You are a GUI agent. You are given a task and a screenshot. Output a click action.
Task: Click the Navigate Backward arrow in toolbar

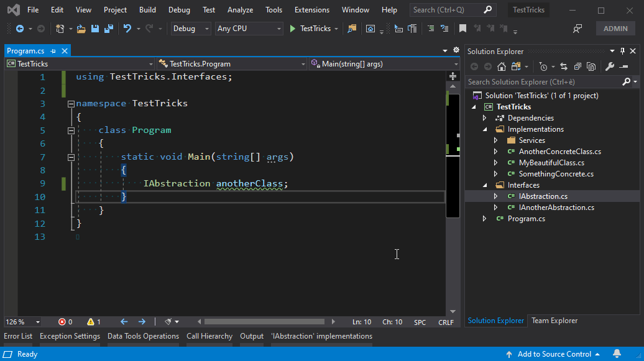(19, 29)
